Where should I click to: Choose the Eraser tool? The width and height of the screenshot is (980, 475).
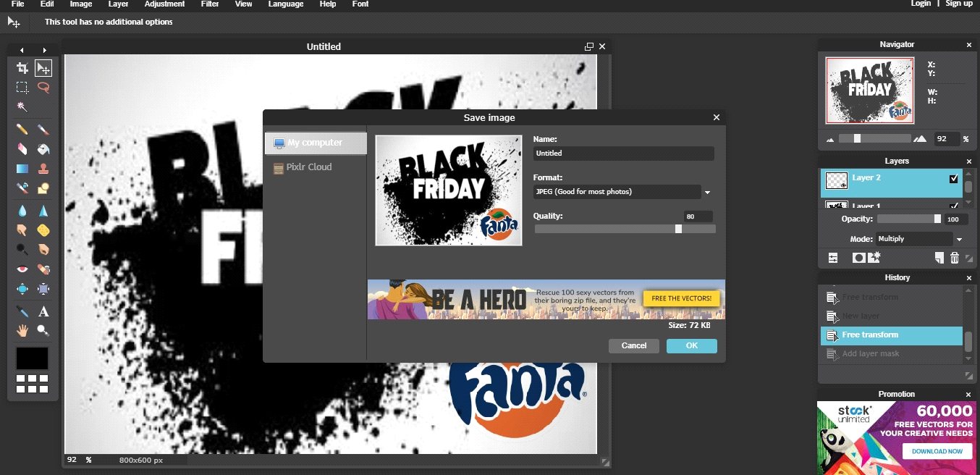click(22, 149)
